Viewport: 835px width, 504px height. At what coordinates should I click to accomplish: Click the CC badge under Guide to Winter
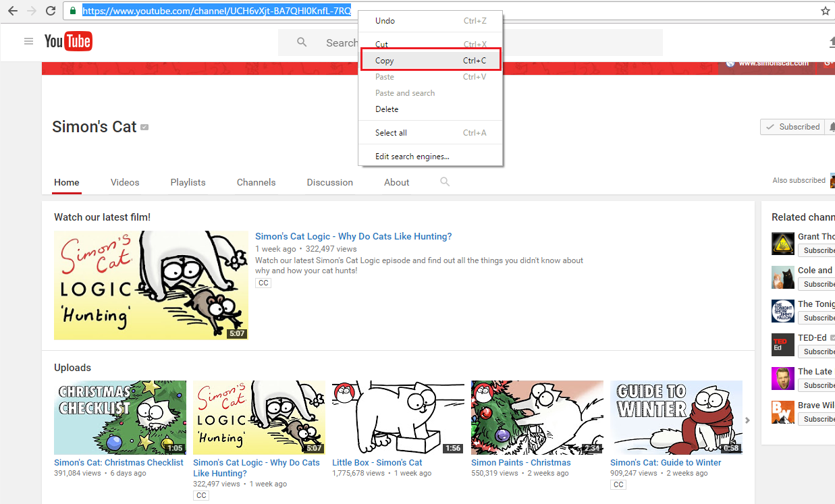point(618,484)
